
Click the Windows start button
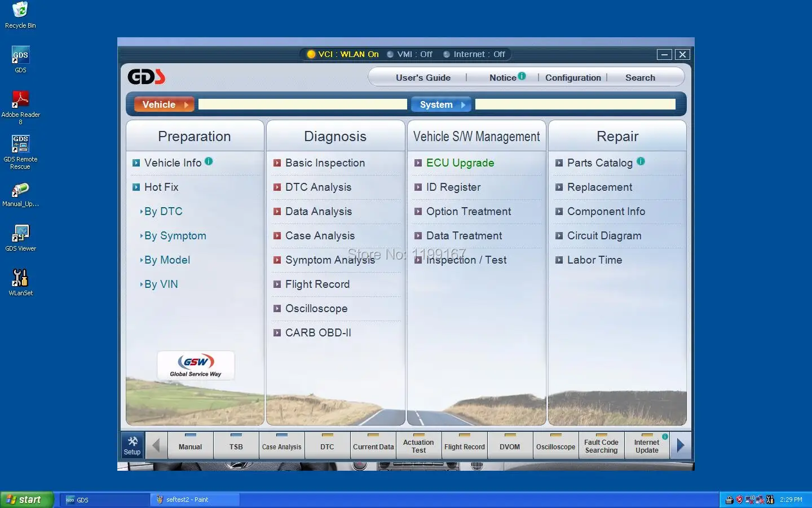coord(27,500)
